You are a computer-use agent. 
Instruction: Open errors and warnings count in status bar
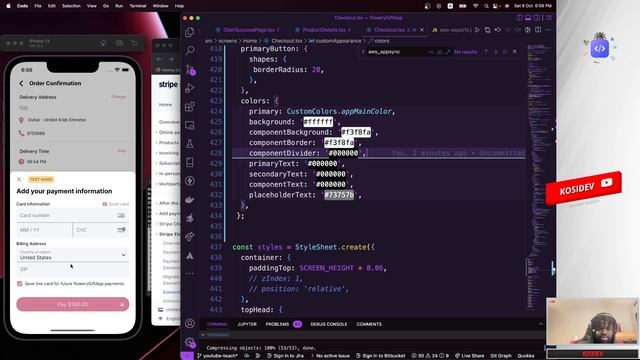pos(430,356)
